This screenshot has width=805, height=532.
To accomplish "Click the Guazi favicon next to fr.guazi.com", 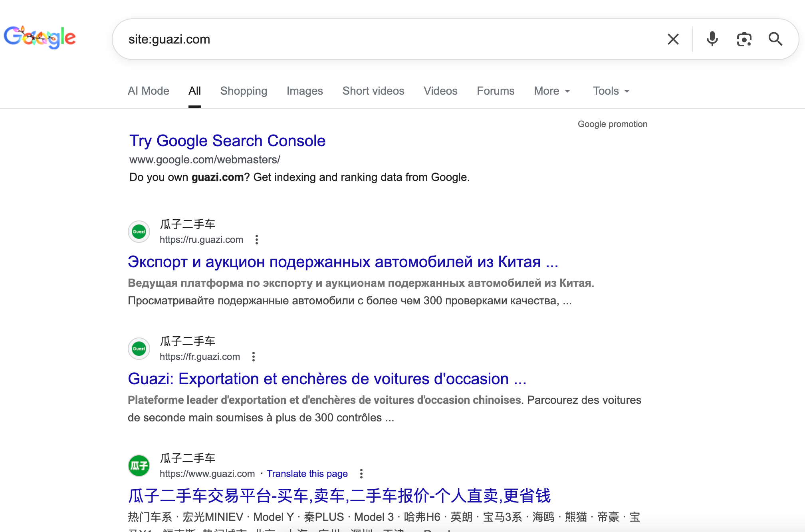I will point(139,348).
